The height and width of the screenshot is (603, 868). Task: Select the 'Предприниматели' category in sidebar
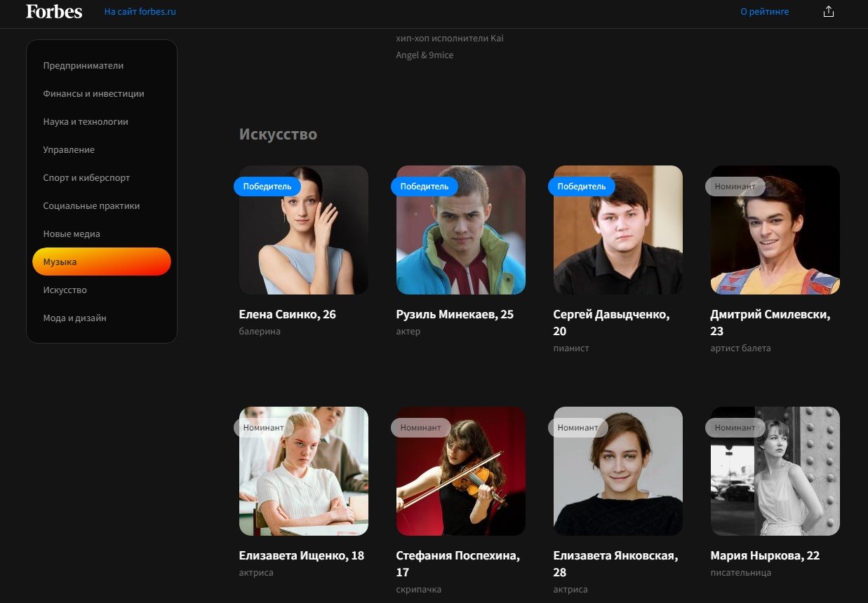tap(84, 65)
